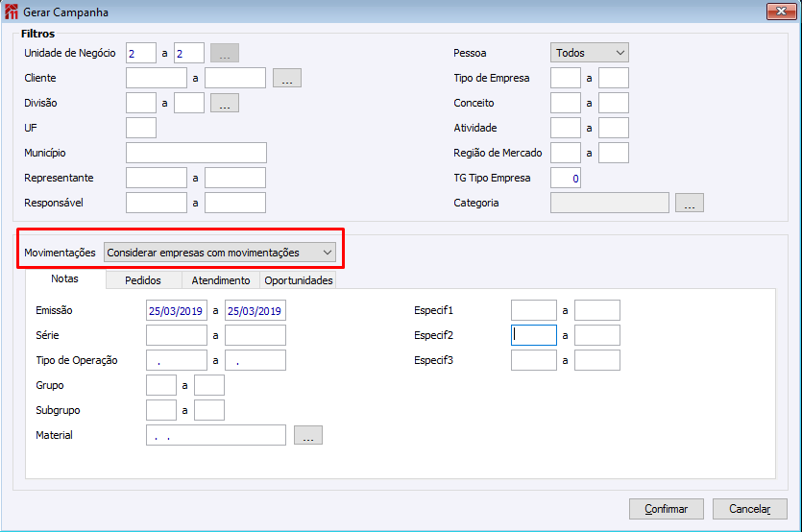
Task: Click the Emissão start date field
Action: tap(177, 310)
